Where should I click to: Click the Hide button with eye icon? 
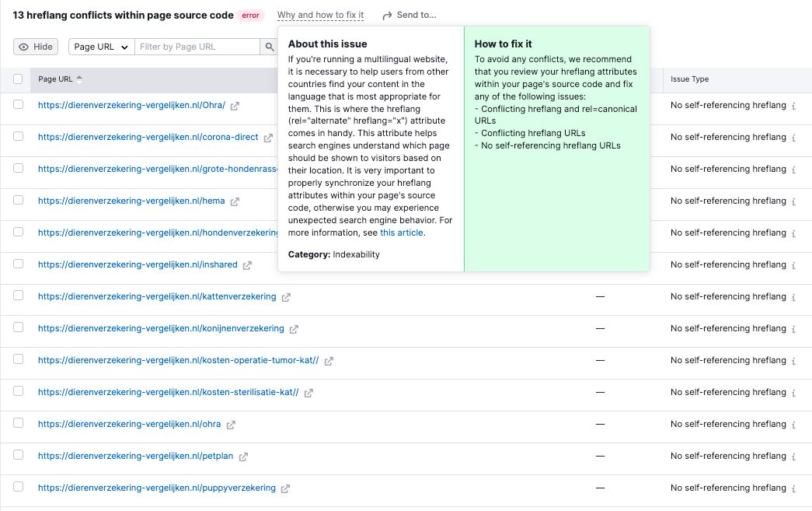[36, 47]
